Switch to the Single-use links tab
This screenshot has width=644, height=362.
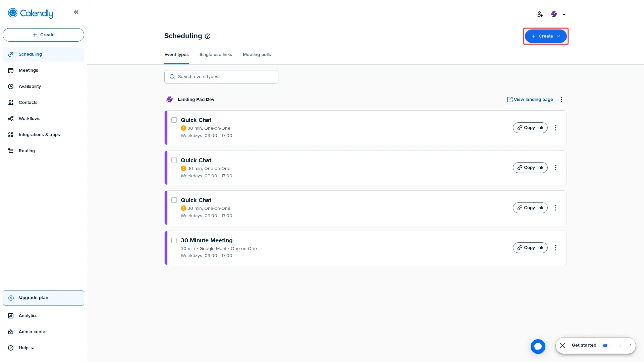click(x=215, y=55)
